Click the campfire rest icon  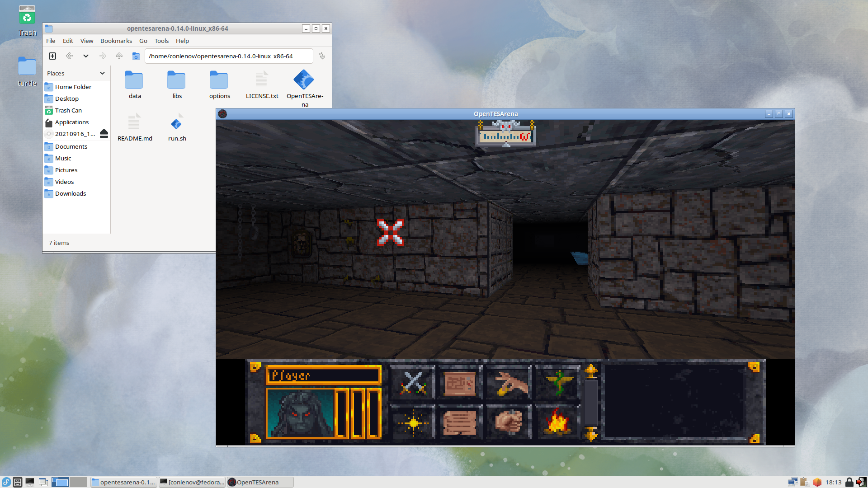(x=557, y=422)
